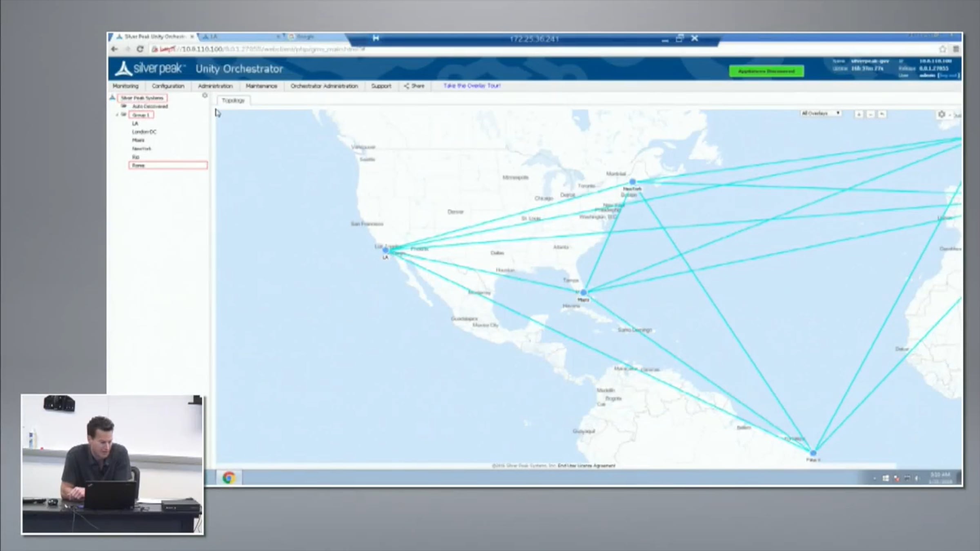Image resolution: width=980 pixels, height=551 pixels.
Task: Open the All Overlays dropdown
Action: [821, 113]
